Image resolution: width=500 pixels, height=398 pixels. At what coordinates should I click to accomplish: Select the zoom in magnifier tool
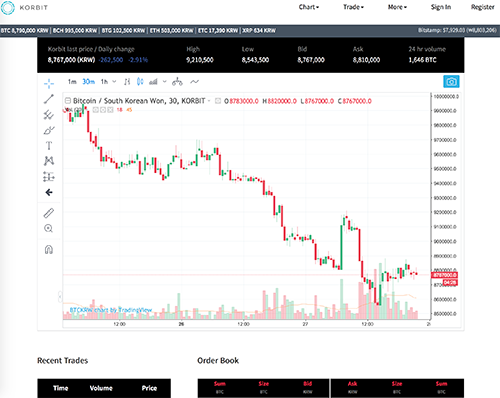coord(49,228)
